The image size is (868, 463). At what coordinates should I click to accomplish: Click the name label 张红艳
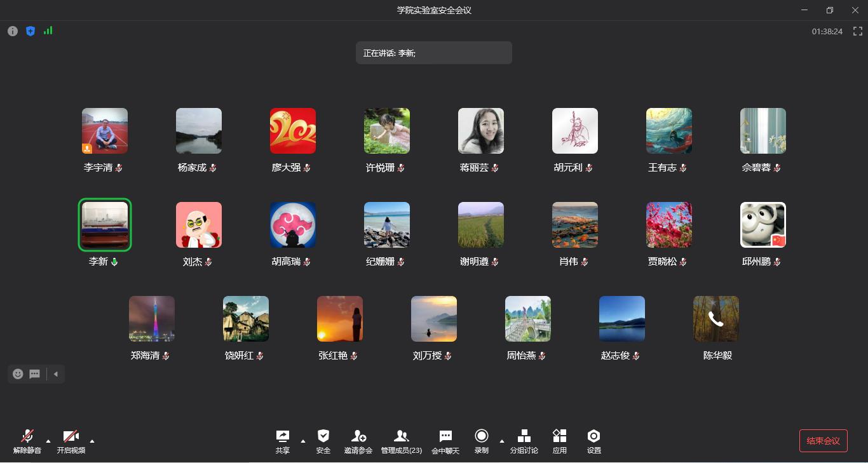click(333, 356)
